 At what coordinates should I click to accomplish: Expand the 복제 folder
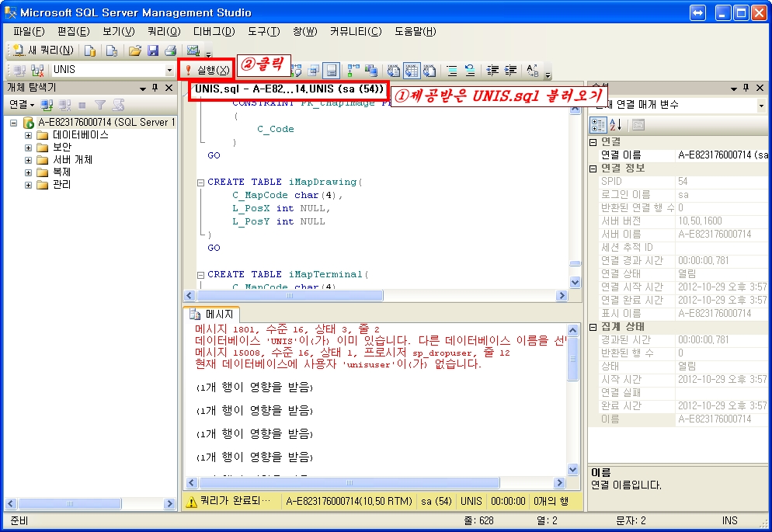click(x=28, y=172)
